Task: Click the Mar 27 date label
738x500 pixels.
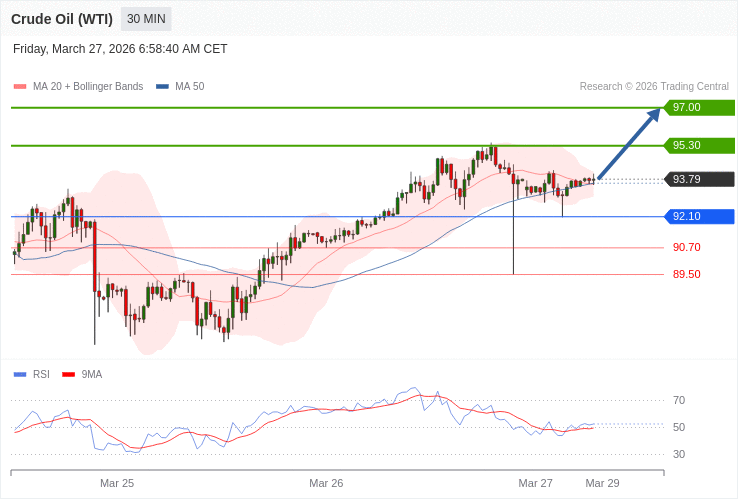Action: [x=535, y=483]
